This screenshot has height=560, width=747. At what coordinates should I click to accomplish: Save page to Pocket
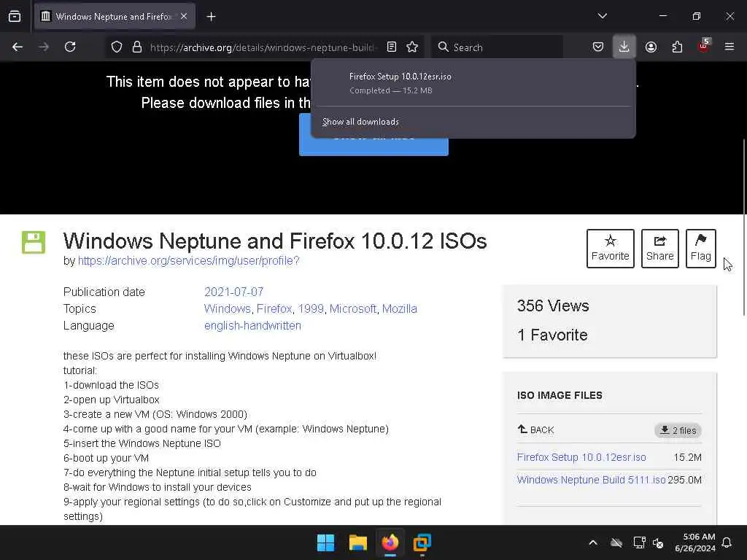[x=598, y=47]
